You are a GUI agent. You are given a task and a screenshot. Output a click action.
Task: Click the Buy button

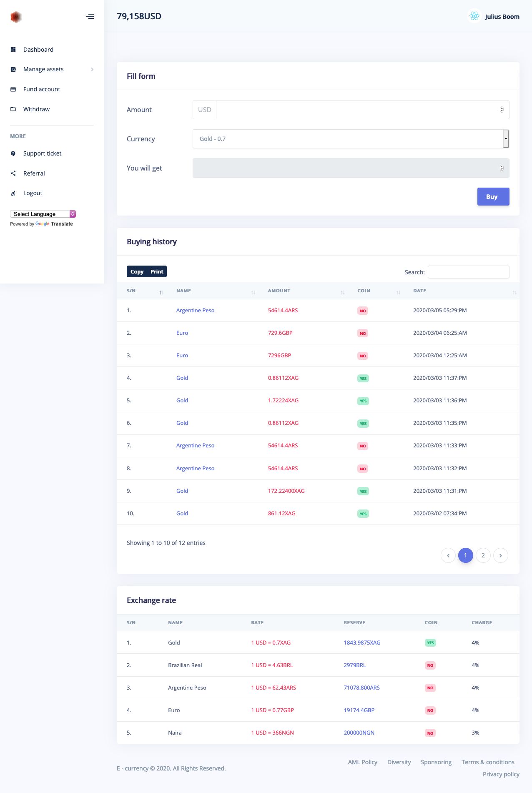pyautogui.click(x=493, y=197)
